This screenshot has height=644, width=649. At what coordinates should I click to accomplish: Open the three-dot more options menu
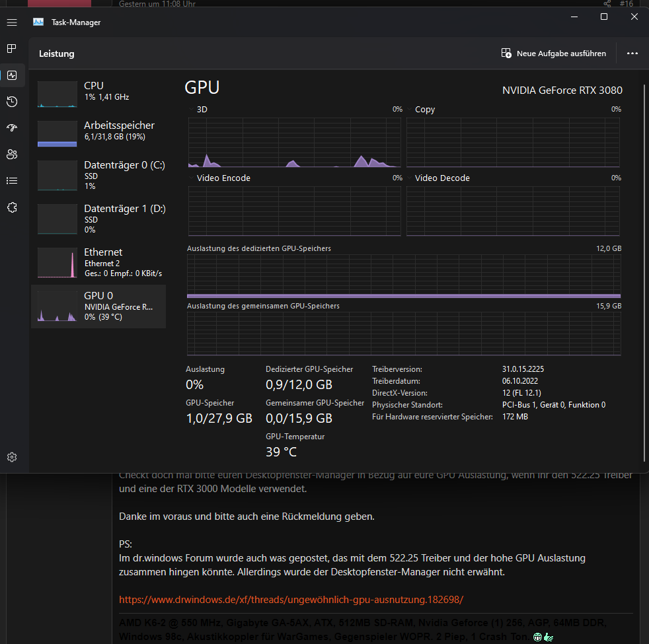click(x=632, y=54)
